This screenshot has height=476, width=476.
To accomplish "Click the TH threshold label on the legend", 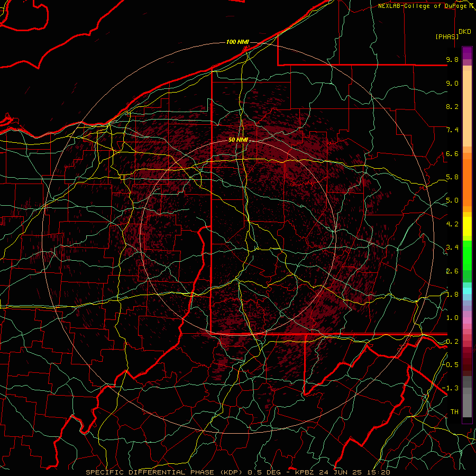I will [x=454, y=412].
